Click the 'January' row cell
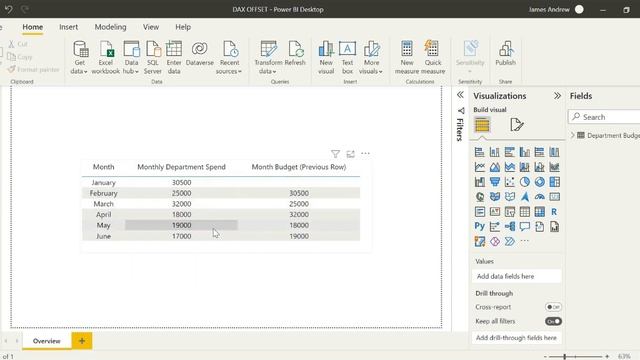The height and width of the screenshot is (360, 640). [104, 182]
